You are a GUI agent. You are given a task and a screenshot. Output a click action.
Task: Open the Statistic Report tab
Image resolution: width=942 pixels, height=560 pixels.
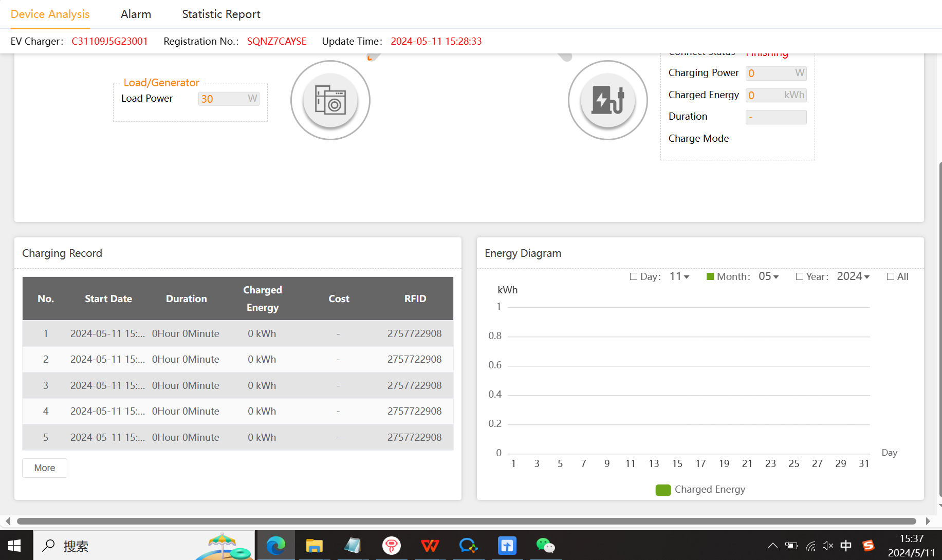click(x=221, y=14)
